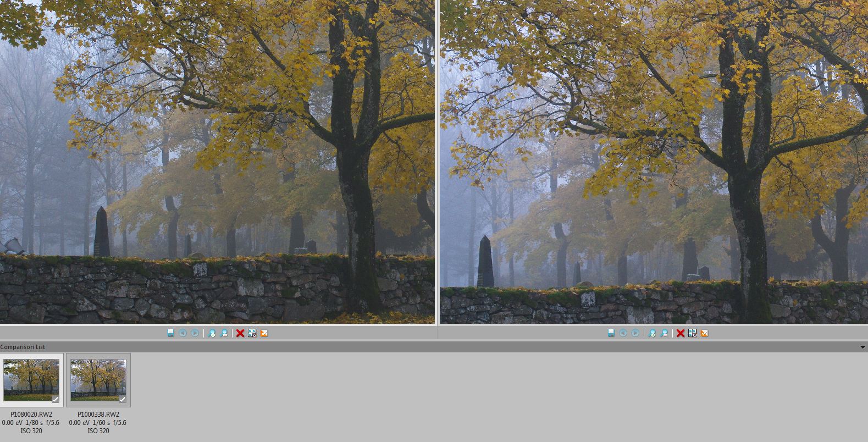Go to next image in left pane
868x442 pixels.
(x=195, y=333)
